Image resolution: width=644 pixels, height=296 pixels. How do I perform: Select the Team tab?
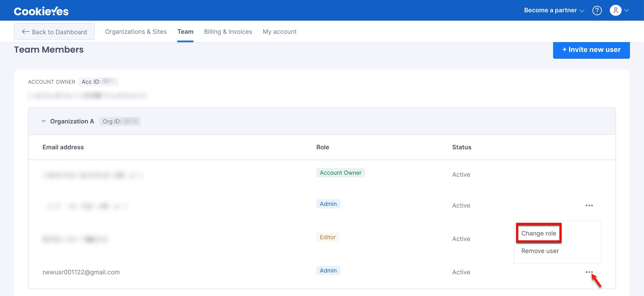click(185, 32)
